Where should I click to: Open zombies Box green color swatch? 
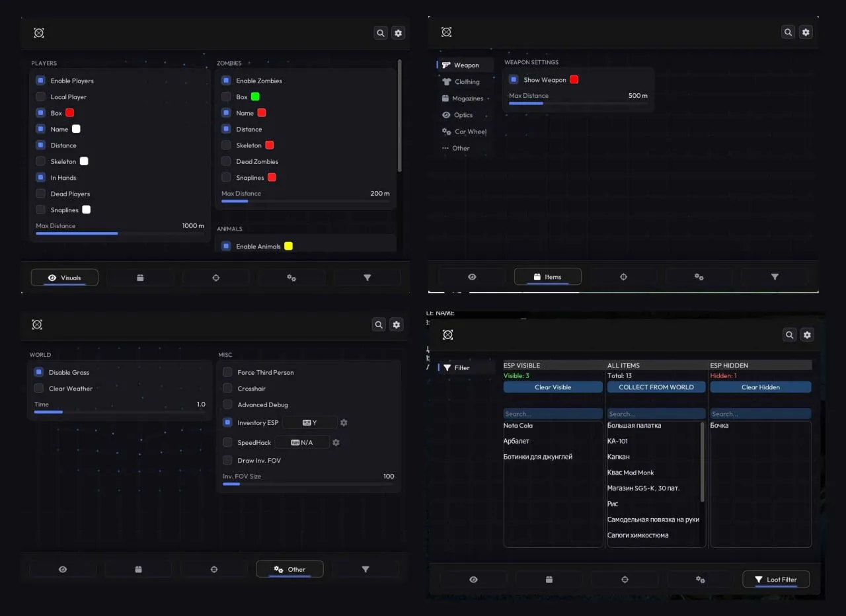pyautogui.click(x=255, y=96)
